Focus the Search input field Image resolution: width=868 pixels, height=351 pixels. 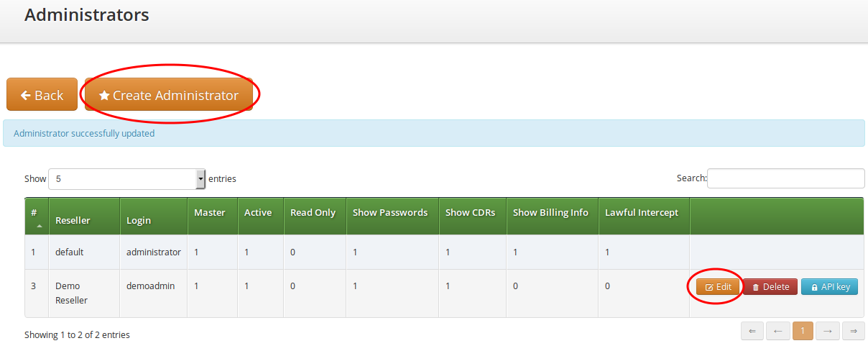pos(785,178)
